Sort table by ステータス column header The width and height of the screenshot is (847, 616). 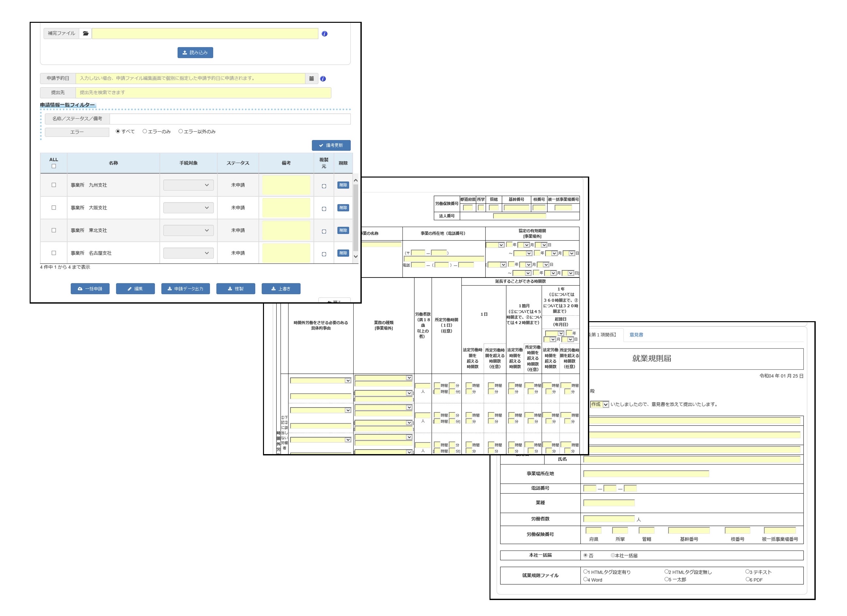click(238, 163)
